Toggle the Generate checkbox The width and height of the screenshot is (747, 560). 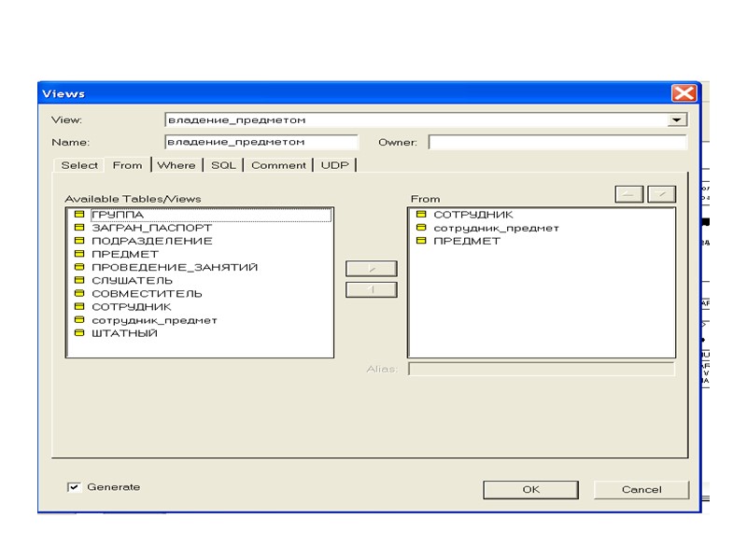pos(74,487)
